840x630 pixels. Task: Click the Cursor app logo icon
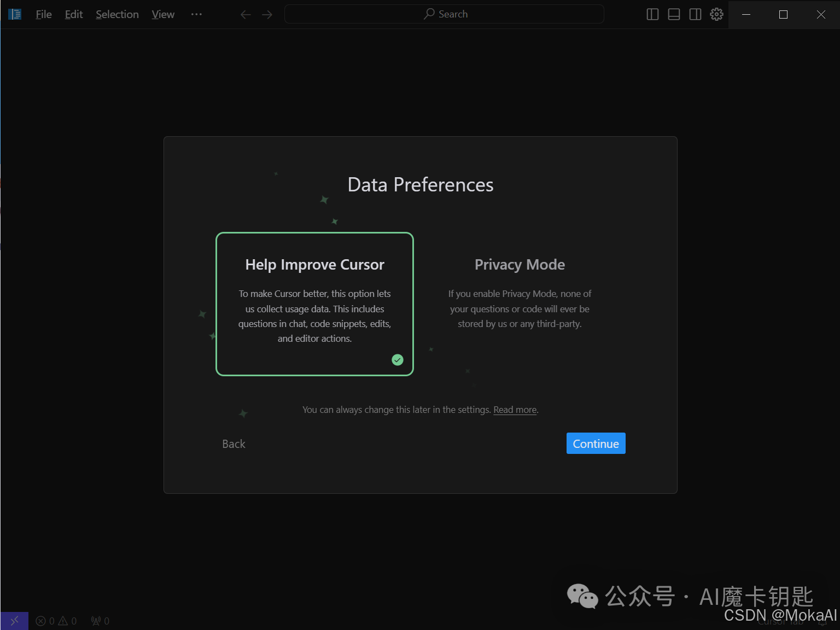point(15,14)
